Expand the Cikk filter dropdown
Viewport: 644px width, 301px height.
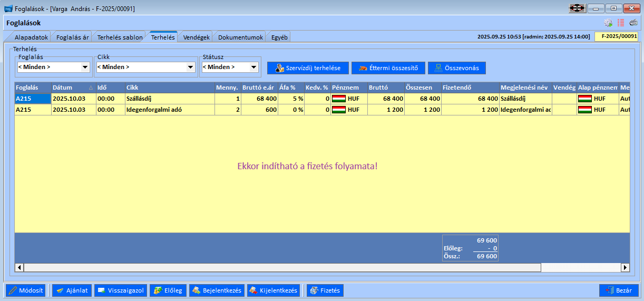[x=190, y=67]
